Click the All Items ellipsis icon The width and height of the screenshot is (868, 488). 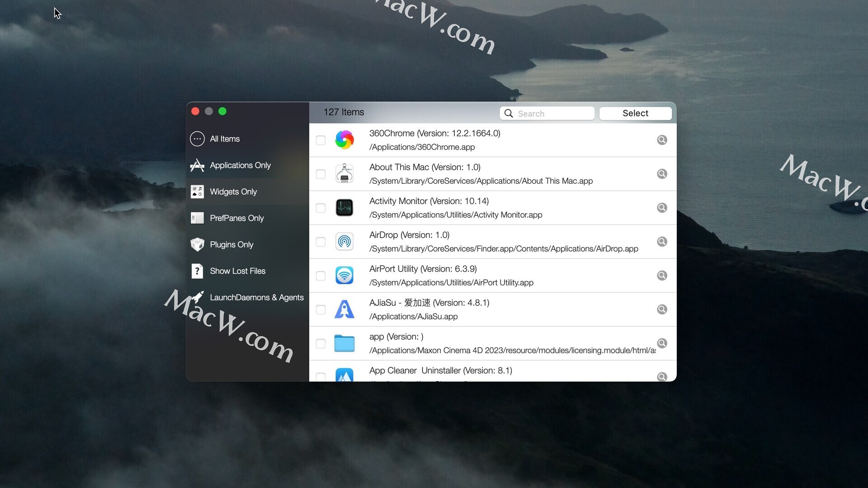(x=197, y=139)
